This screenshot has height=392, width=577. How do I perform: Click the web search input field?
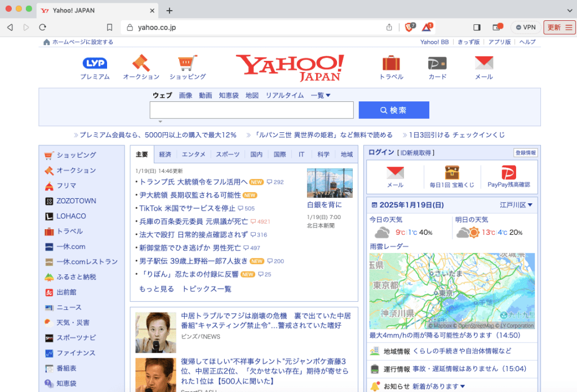[x=252, y=110]
